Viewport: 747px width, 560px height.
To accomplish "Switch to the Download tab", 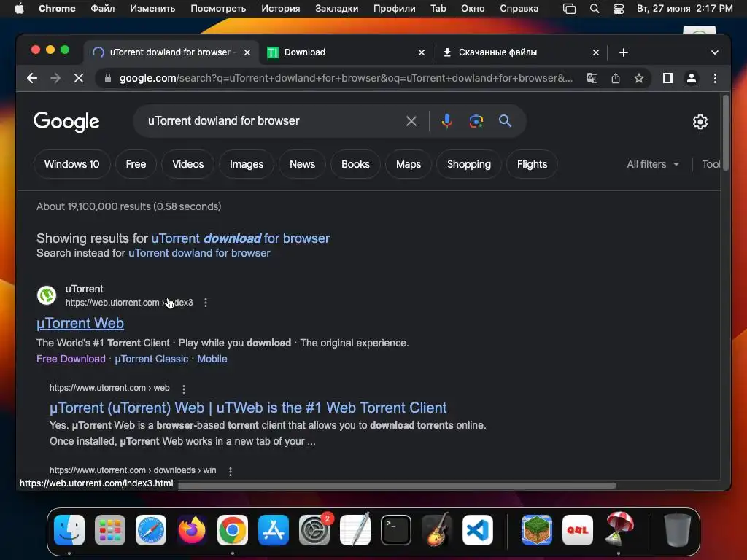I will pos(346,52).
